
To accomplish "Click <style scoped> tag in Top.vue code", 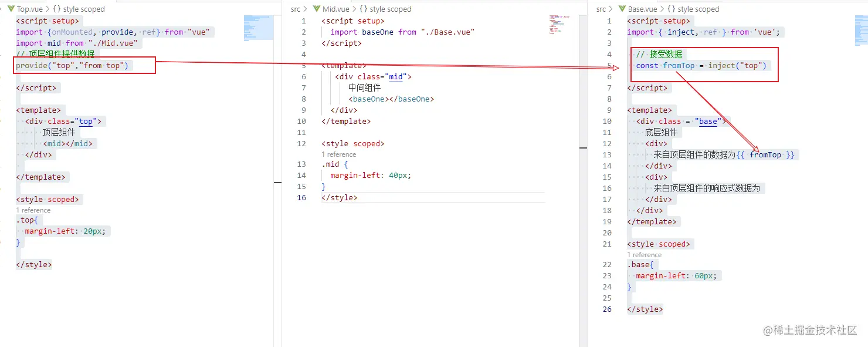I will tap(48, 199).
